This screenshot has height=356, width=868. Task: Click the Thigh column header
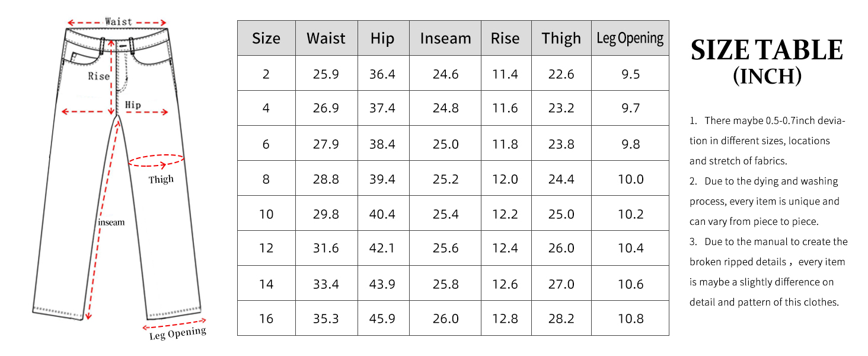tap(561, 39)
